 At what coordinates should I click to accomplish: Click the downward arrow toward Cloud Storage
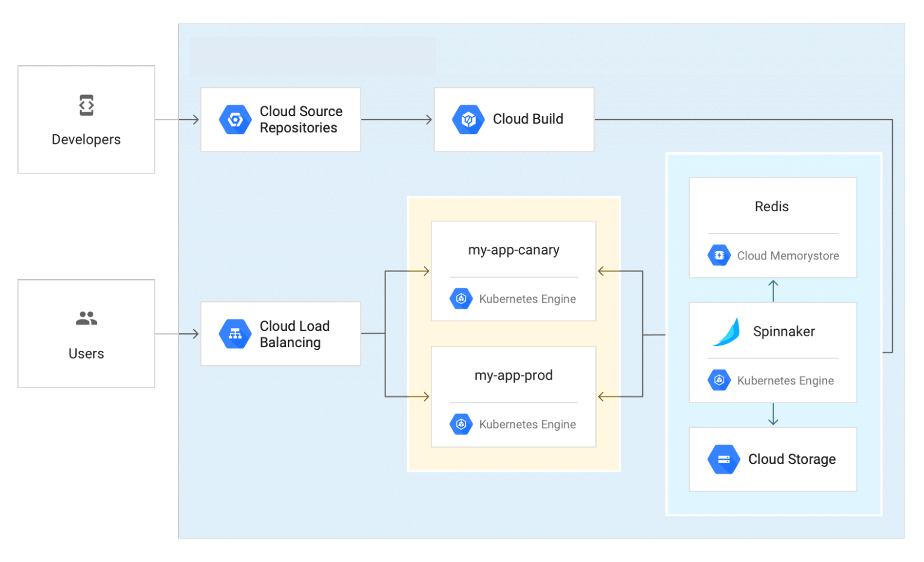tap(774, 415)
